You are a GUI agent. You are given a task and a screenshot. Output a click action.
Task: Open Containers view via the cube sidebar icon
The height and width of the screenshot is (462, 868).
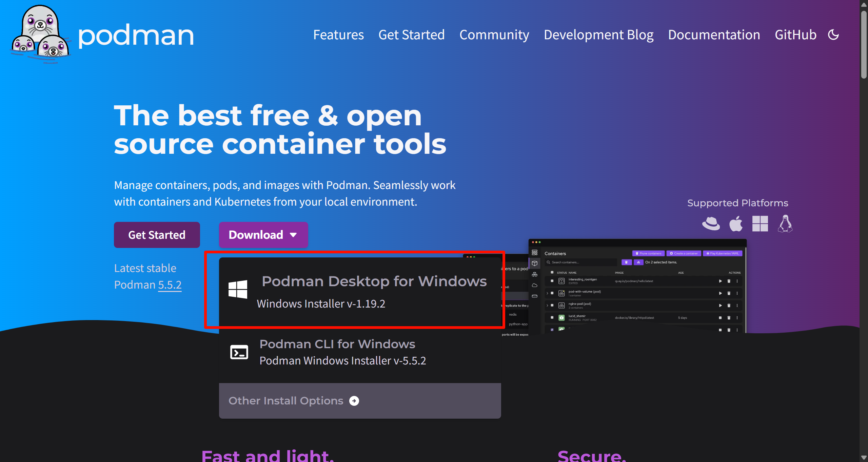click(535, 263)
